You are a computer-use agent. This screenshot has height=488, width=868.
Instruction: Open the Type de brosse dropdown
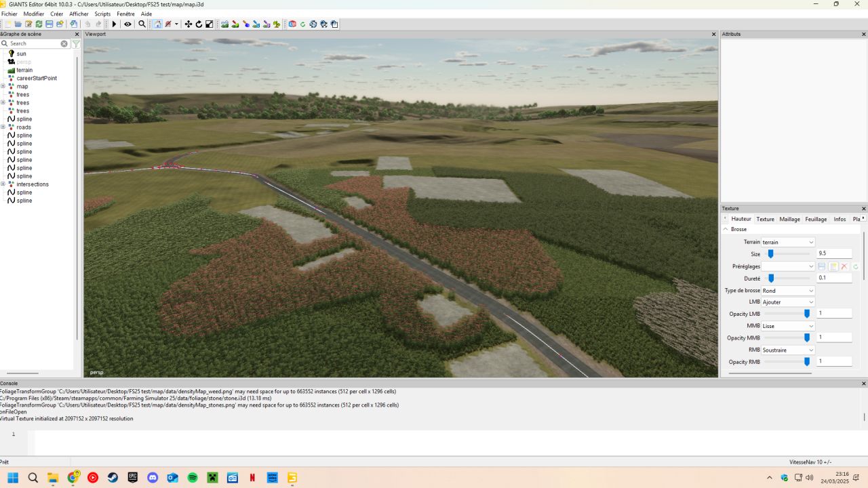pos(788,291)
